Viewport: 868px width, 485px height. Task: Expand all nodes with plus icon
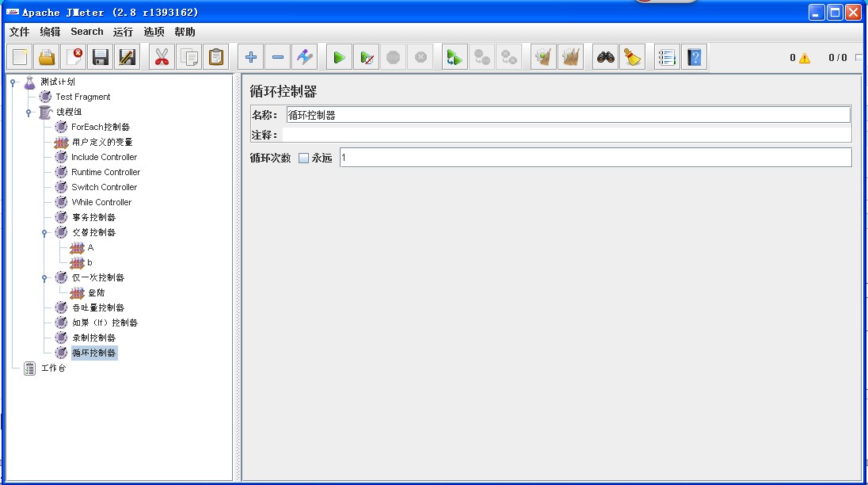(x=251, y=57)
